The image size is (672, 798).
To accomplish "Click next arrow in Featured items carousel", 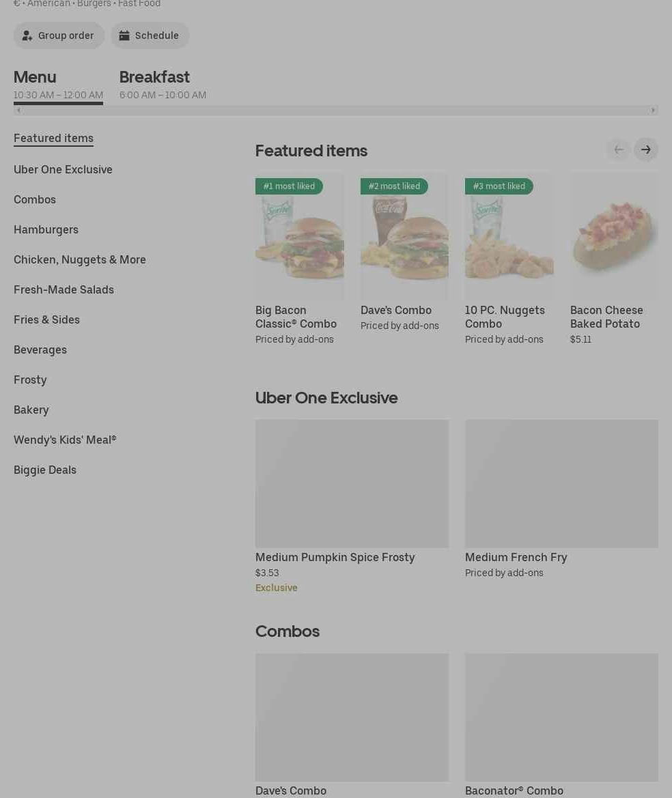I will point(645,149).
